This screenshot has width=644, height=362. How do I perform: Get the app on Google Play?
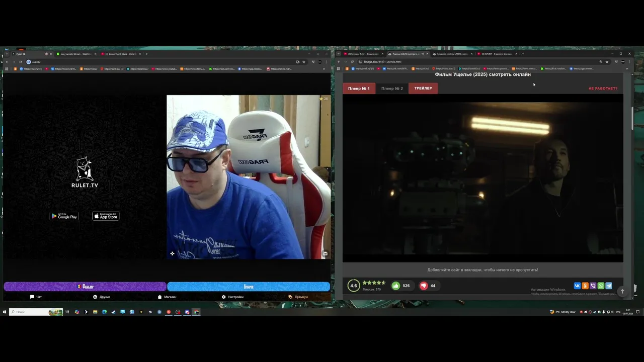tap(64, 216)
